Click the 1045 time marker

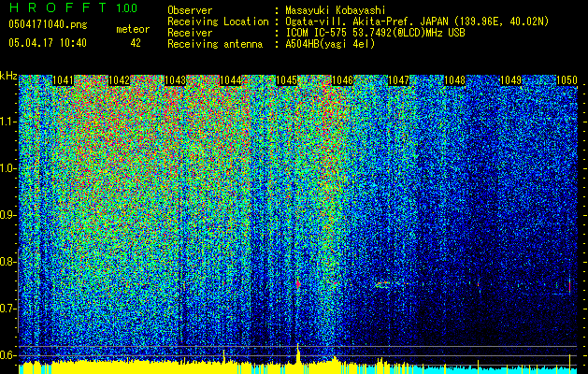point(287,80)
